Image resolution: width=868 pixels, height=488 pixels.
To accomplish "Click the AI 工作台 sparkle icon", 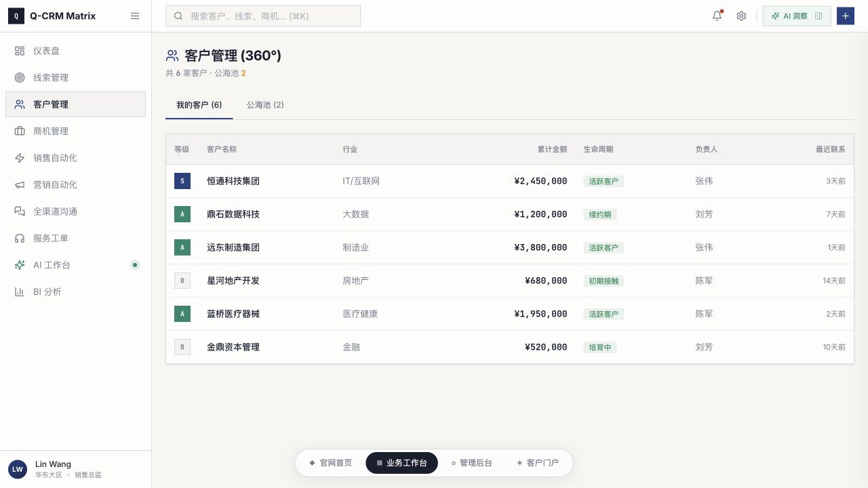I will pos(20,265).
